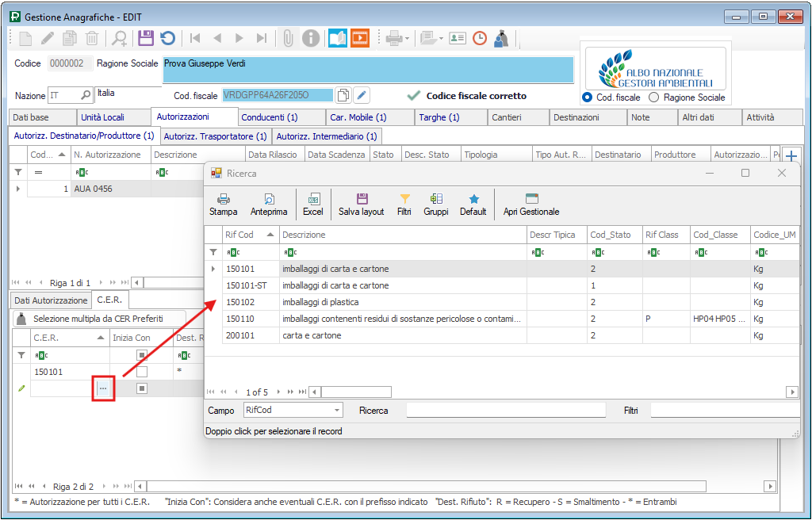
Task: Click the purple Save floppy disk icon
Action: (x=145, y=37)
